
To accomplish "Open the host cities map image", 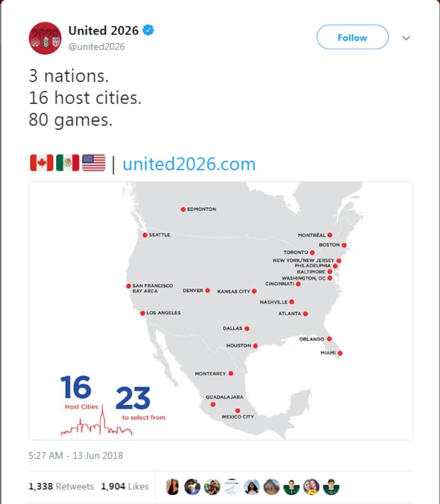I will 221,310.
